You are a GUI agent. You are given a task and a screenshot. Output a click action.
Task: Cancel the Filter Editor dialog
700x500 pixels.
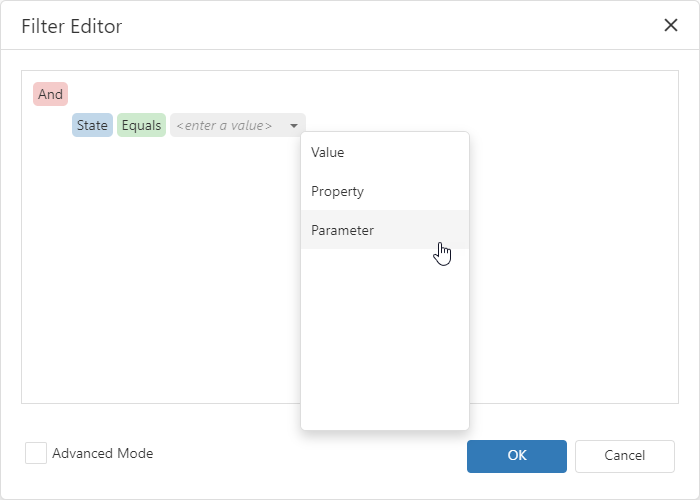point(625,456)
